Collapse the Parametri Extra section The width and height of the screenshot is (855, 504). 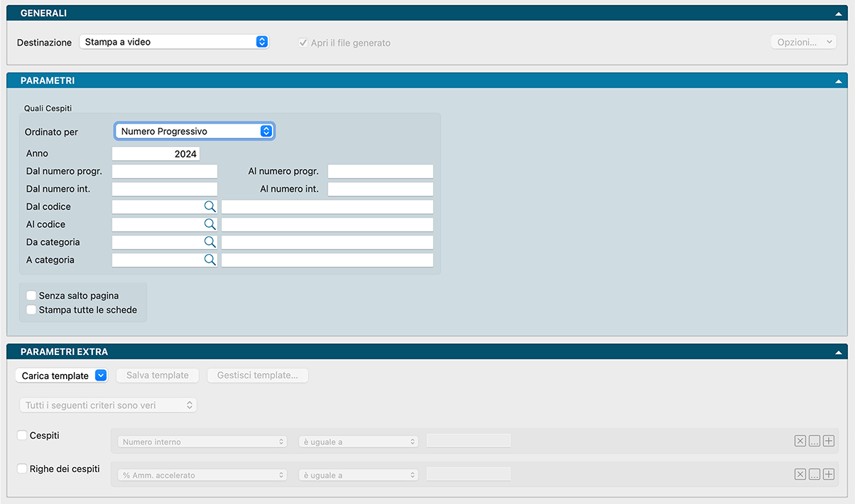[x=839, y=352]
